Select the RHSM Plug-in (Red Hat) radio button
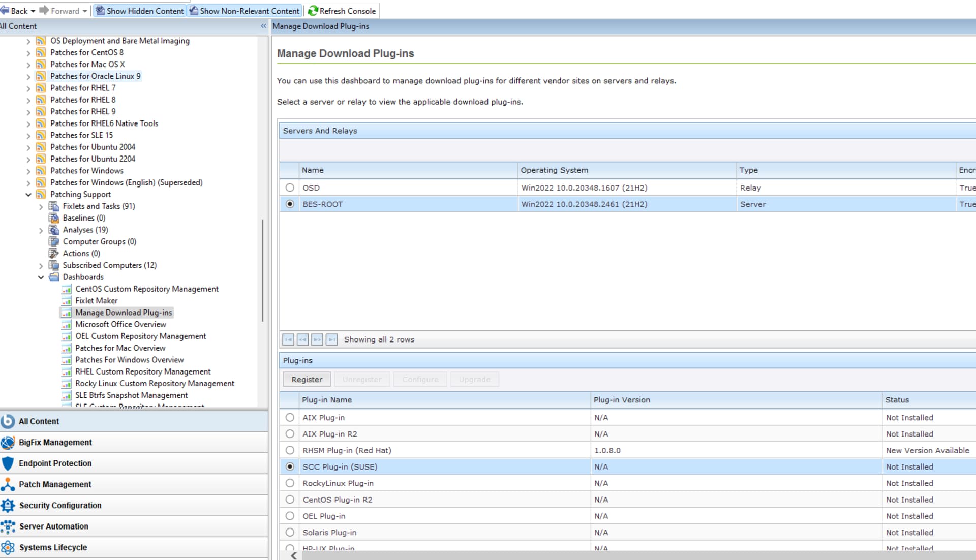 coord(290,450)
